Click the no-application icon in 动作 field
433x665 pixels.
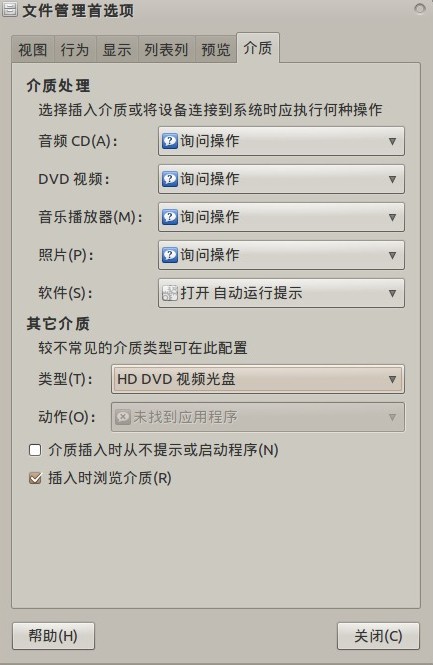pyautogui.click(x=123, y=417)
